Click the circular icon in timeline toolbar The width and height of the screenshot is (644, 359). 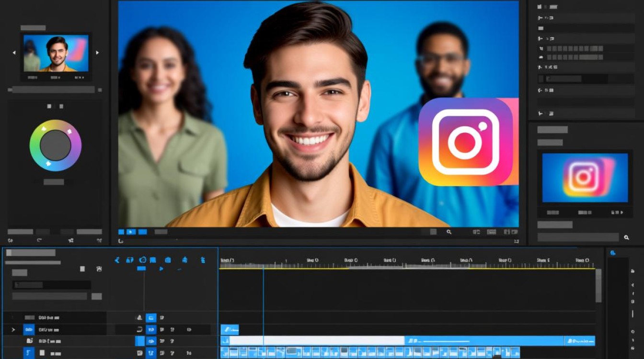click(x=142, y=260)
